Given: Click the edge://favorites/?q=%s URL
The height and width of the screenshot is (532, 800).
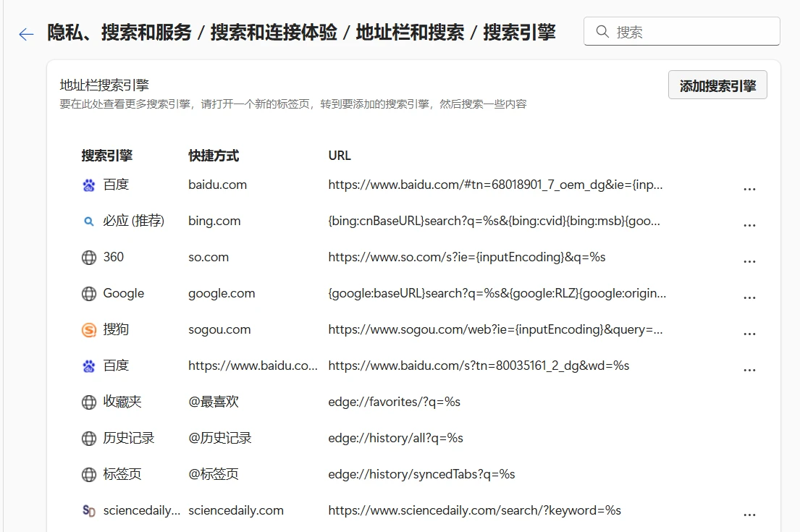Looking at the screenshot, I should (394, 402).
